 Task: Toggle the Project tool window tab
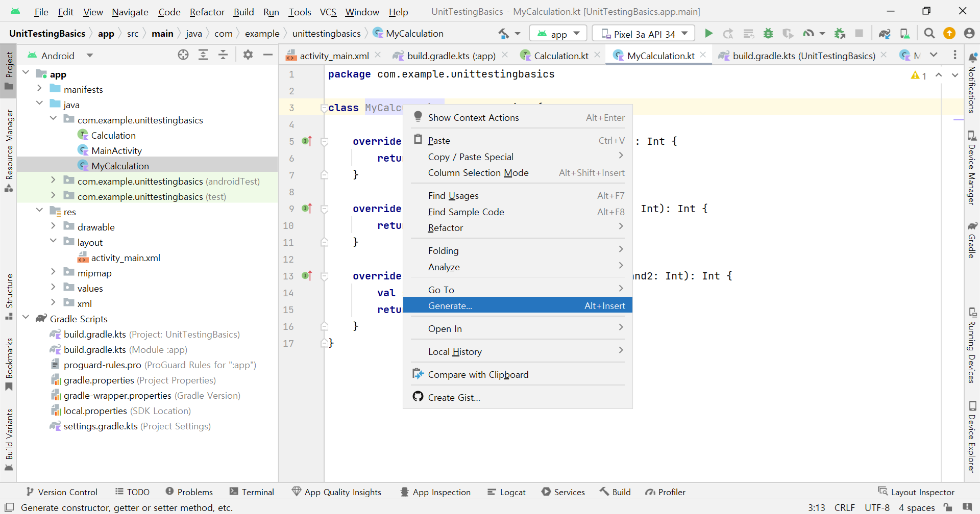pyautogui.click(x=9, y=71)
